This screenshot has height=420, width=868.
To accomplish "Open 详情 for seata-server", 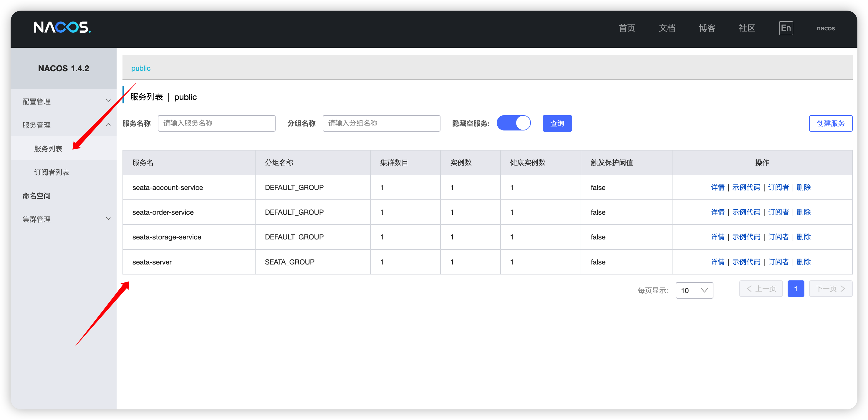I will (x=717, y=262).
